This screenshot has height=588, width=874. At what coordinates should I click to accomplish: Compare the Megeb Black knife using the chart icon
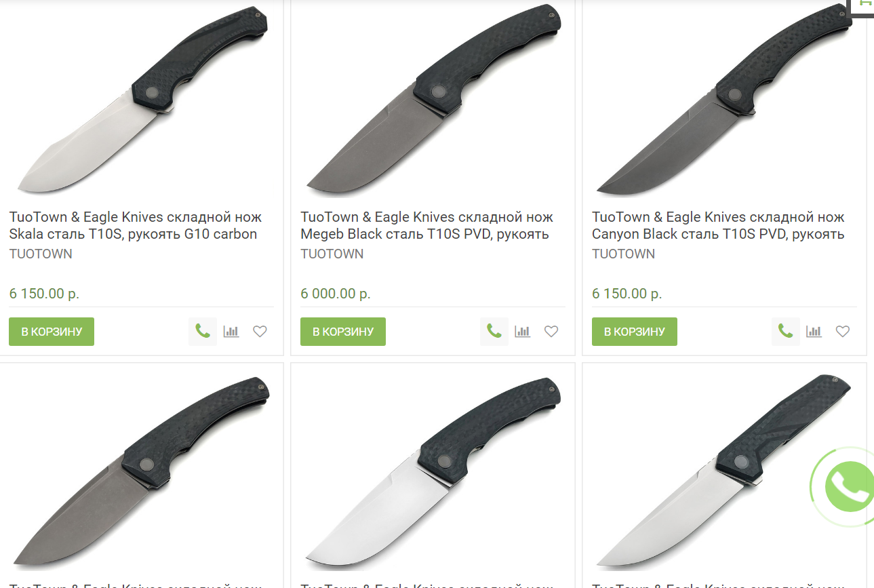click(x=522, y=332)
